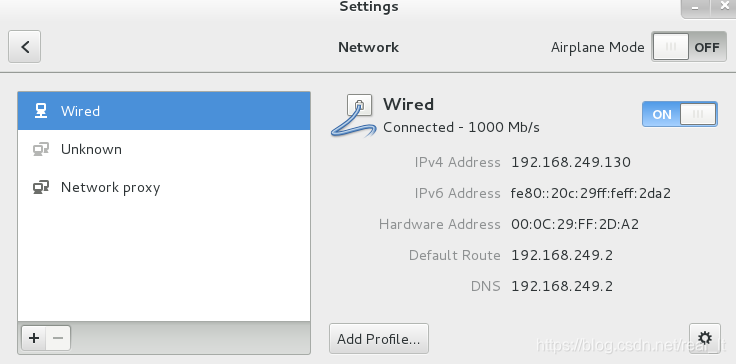
Task: Click the Network proxy icon in list
Action: click(41, 187)
